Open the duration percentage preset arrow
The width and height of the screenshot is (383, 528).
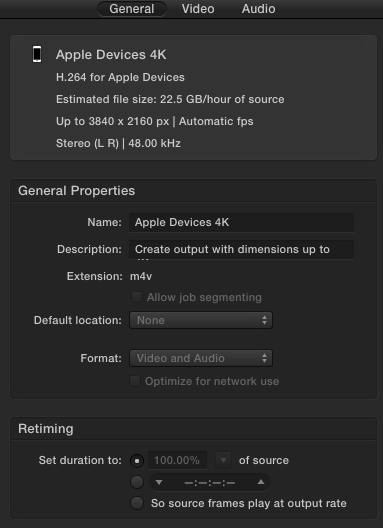tap(223, 460)
